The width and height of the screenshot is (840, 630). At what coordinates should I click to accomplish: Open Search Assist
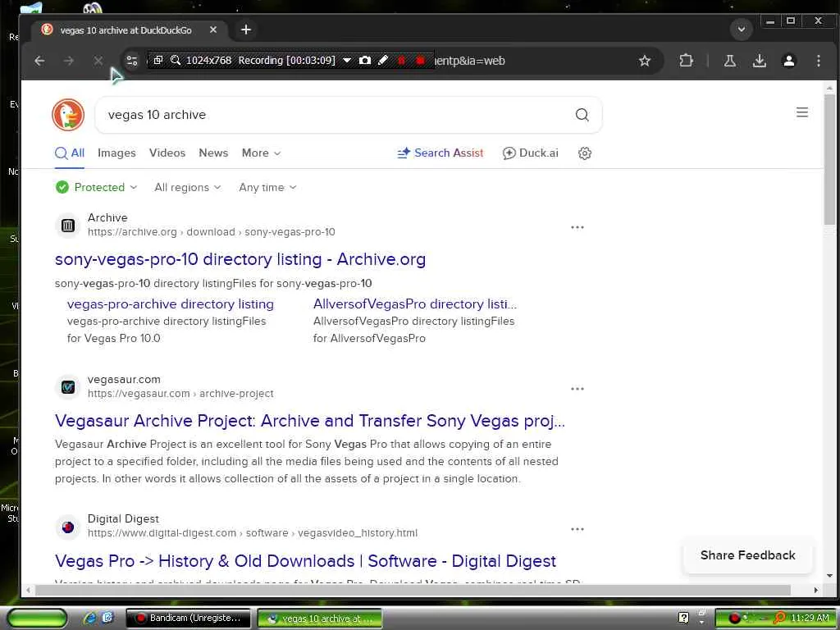point(440,153)
